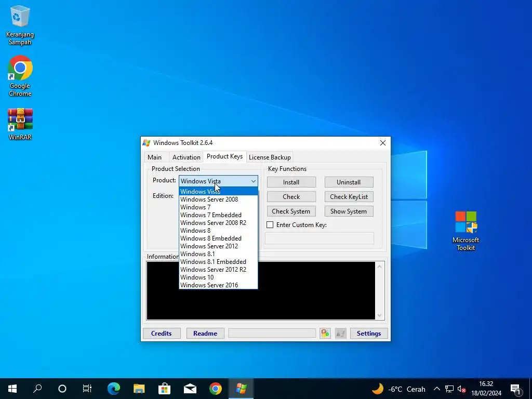Select Windows 8 in the product list
Viewport: 532px width, 399px height.
[218, 230]
